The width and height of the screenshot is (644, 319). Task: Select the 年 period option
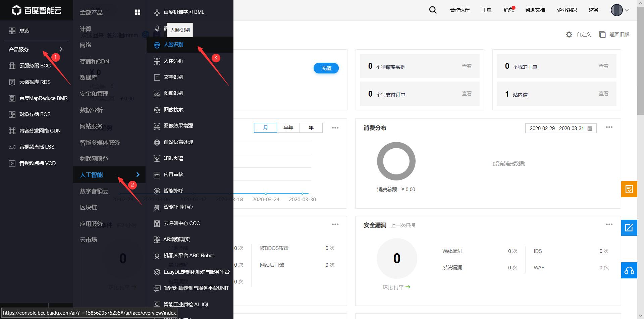click(x=311, y=128)
